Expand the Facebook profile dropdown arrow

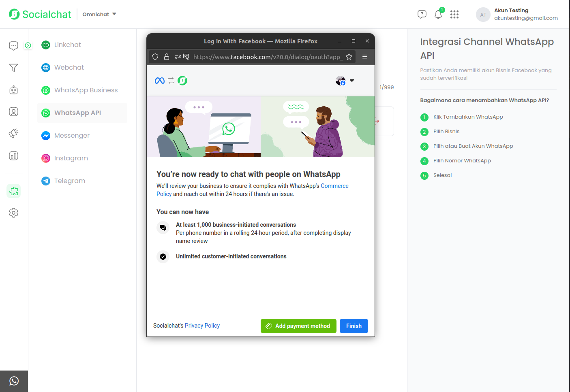click(352, 81)
